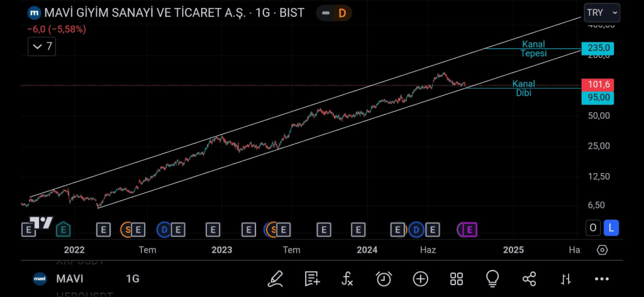Viewport: 644px width, 297px height.
Task: Tap the 2025 label on the time axis
Action: pyautogui.click(x=513, y=250)
